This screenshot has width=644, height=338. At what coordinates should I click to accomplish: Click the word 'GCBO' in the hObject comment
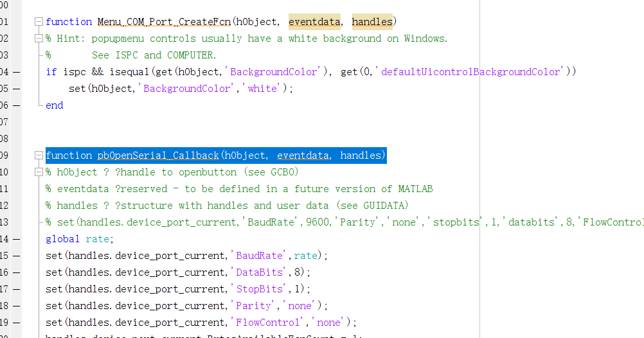pos(282,172)
